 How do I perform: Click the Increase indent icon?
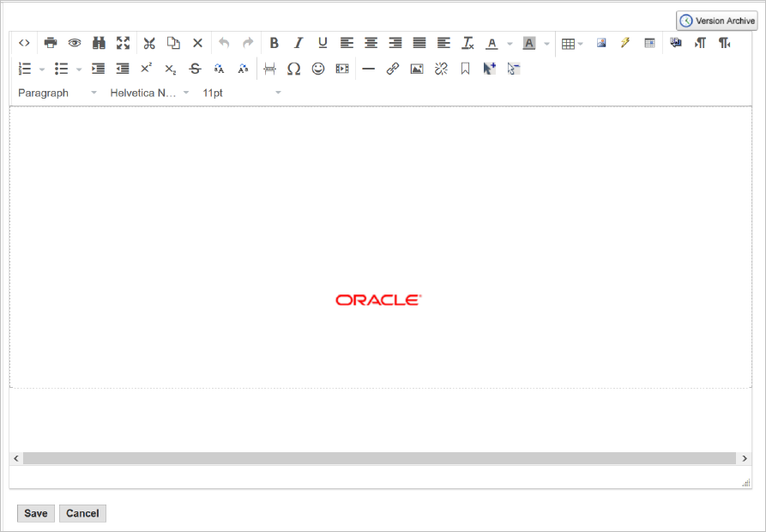98,69
